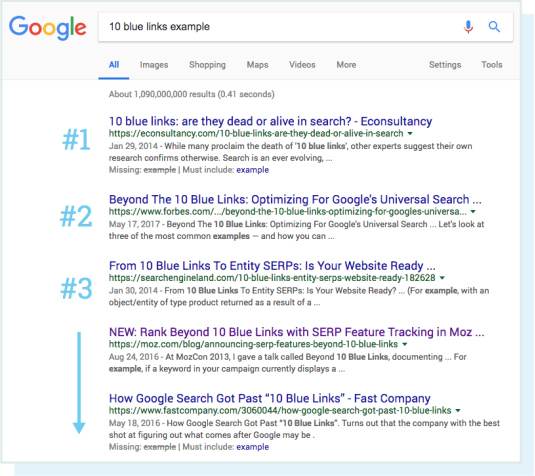Open the moz.com URL dropdown arrow
The image size is (535, 476).
pyautogui.click(x=405, y=344)
